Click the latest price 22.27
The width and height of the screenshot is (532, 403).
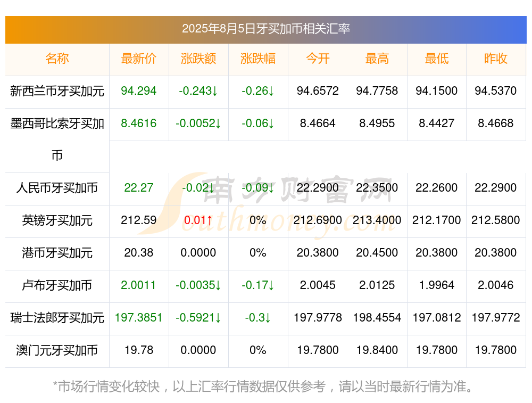click(138, 188)
